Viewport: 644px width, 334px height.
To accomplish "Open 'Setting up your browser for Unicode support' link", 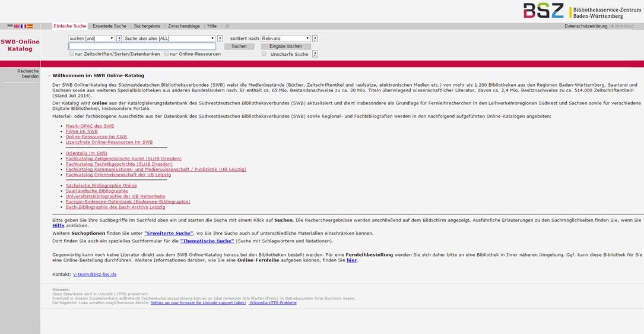I will pos(198,303).
